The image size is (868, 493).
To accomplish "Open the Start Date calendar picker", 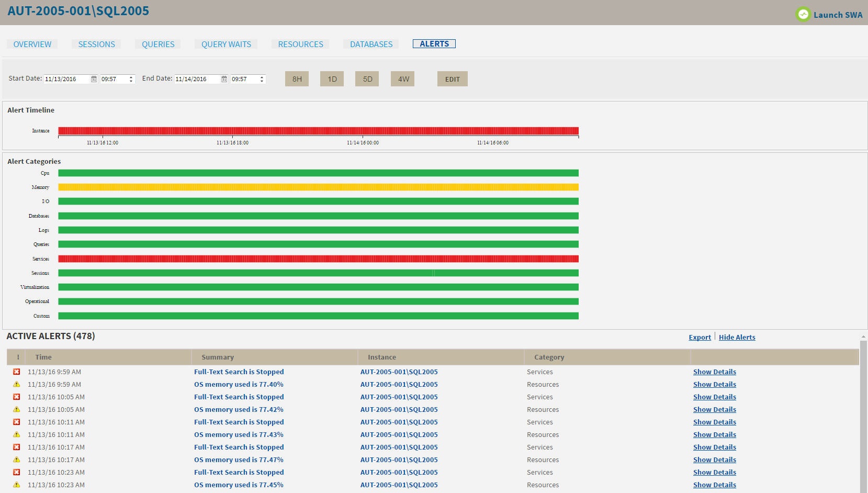I will [x=94, y=79].
